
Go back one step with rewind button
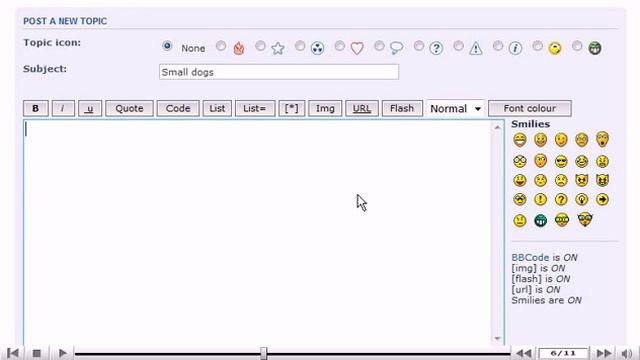524,353
